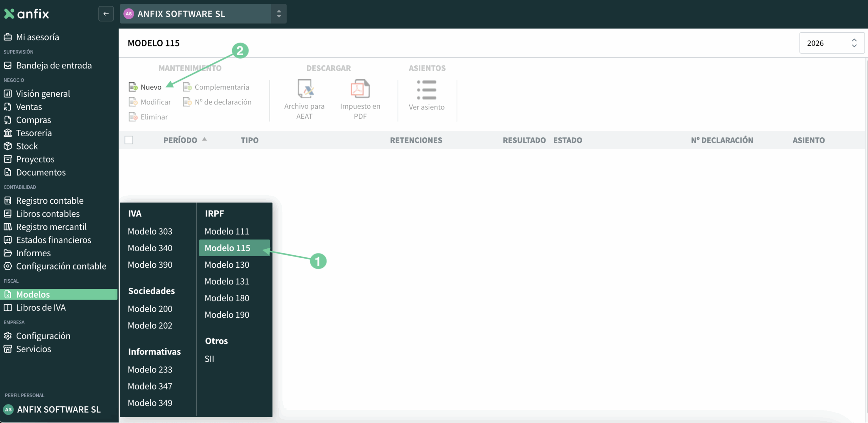Click the anfix logo

point(26,14)
